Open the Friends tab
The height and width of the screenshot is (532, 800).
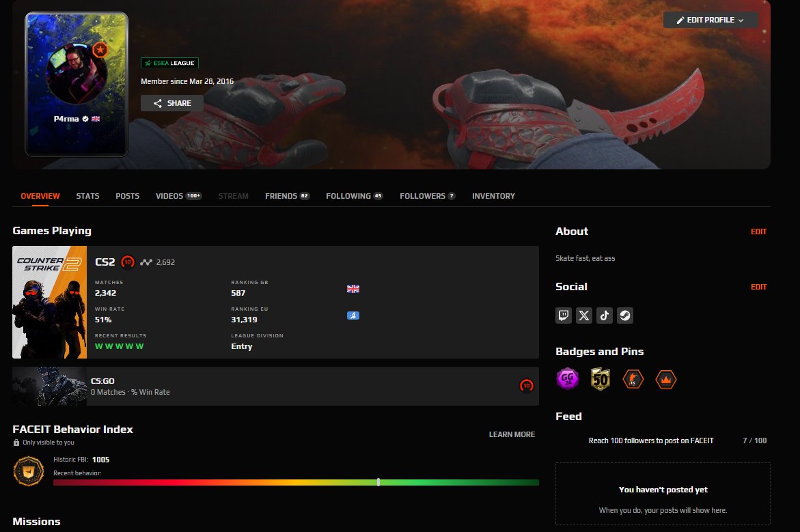pyautogui.click(x=287, y=196)
